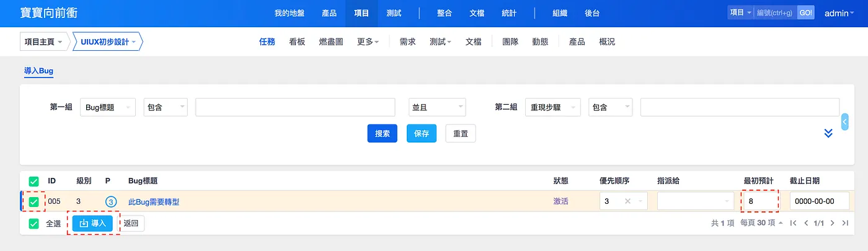Switch to the 看板 tab
The image size is (868, 251).
click(x=297, y=42)
